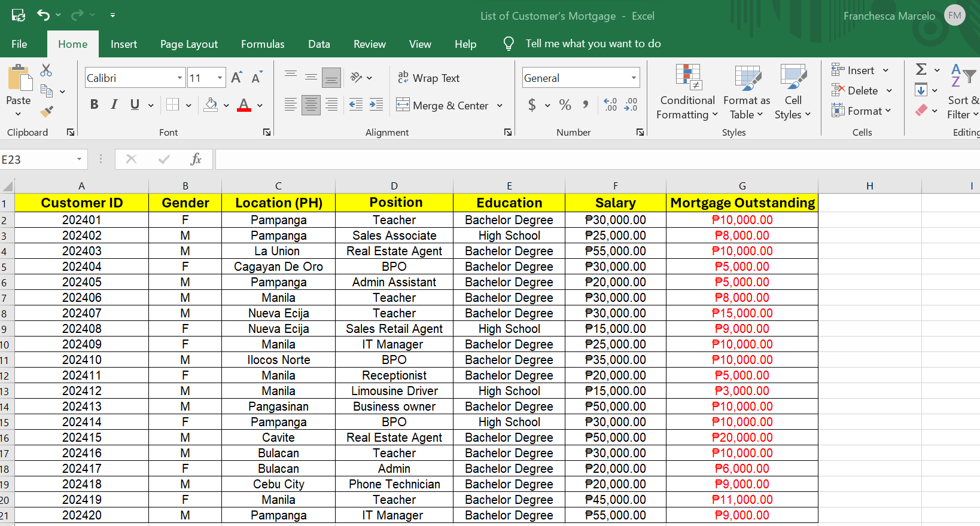Toggle Bottom Align
The height and width of the screenshot is (526, 980).
point(331,78)
